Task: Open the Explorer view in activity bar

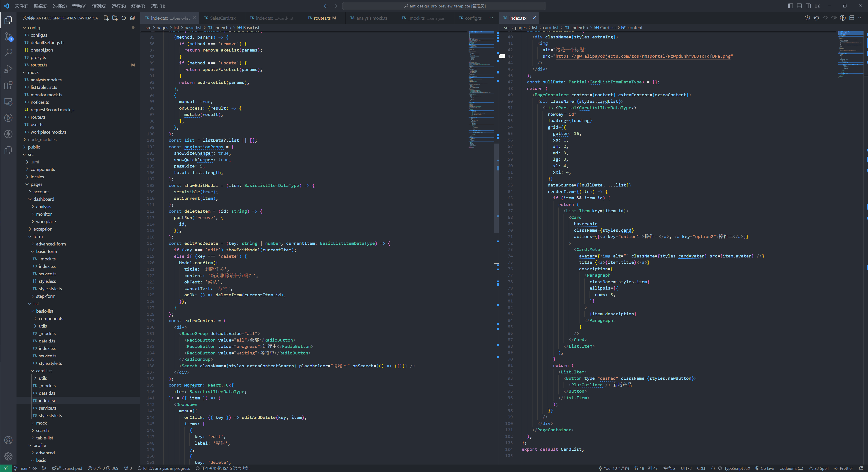Action: tap(8, 20)
